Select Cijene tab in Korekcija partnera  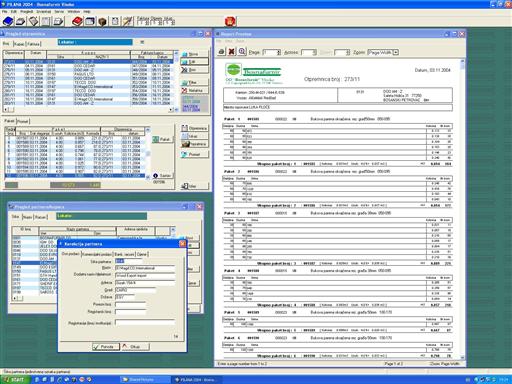(x=142, y=254)
